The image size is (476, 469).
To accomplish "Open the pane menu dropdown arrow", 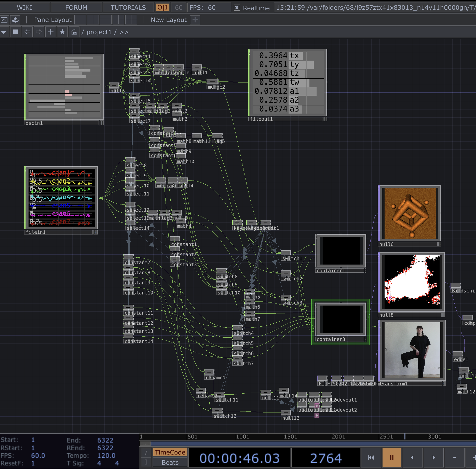I will [x=4, y=32].
